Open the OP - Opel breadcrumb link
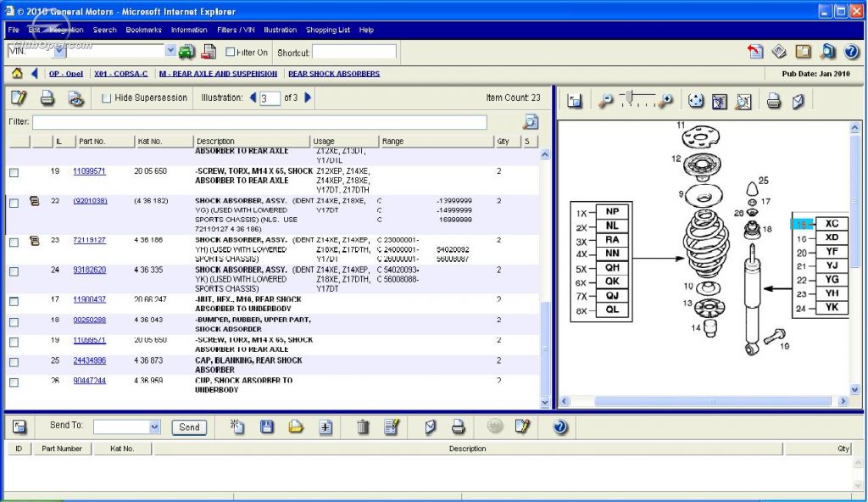The image size is (868, 502). coord(66,74)
